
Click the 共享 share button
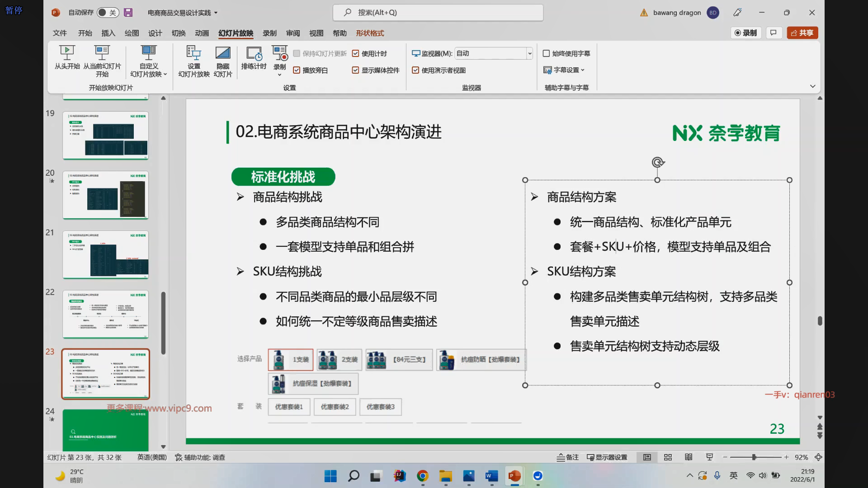click(x=802, y=33)
